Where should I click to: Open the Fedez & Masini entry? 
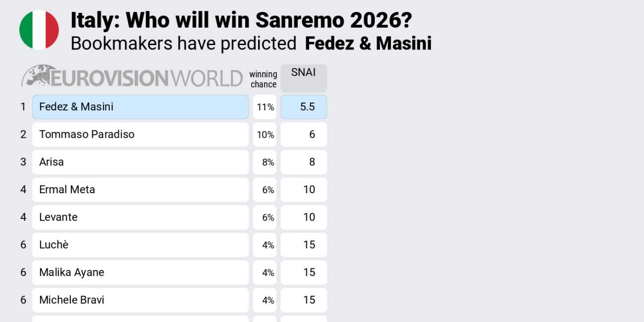point(140,107)
